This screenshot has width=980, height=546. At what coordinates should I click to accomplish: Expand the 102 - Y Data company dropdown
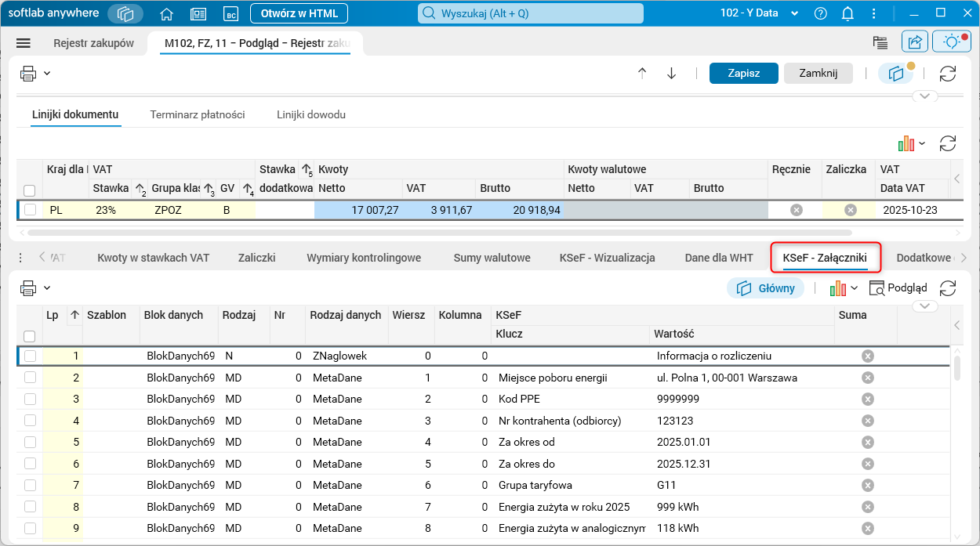(796, 13)
